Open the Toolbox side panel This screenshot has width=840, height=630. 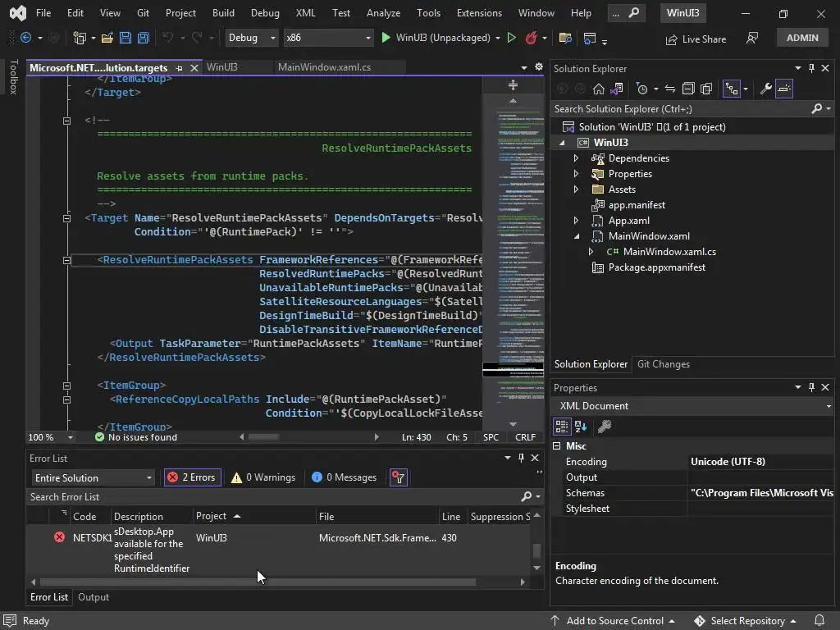(x=14, y=77)
